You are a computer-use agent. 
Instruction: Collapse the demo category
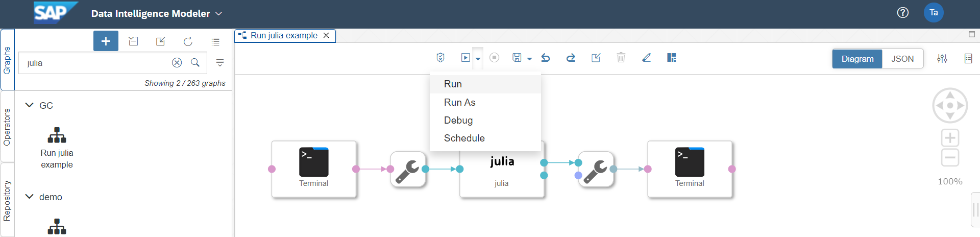tap(29, 197)
